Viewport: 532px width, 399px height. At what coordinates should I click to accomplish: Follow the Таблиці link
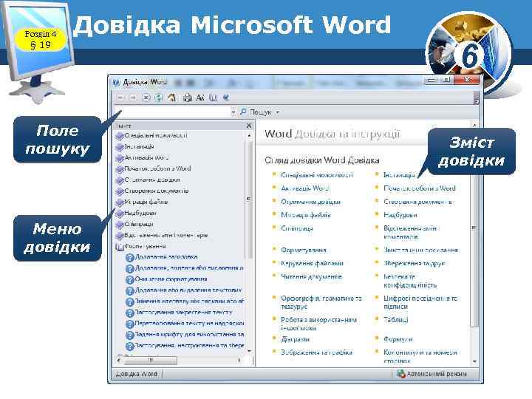[x=396, y=320]
